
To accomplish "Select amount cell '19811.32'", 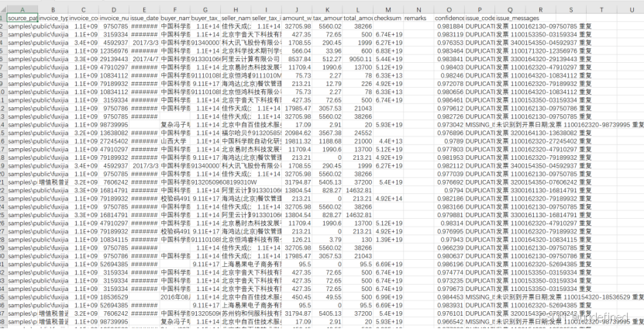I will pyautogui.click(x=297, y=141).
